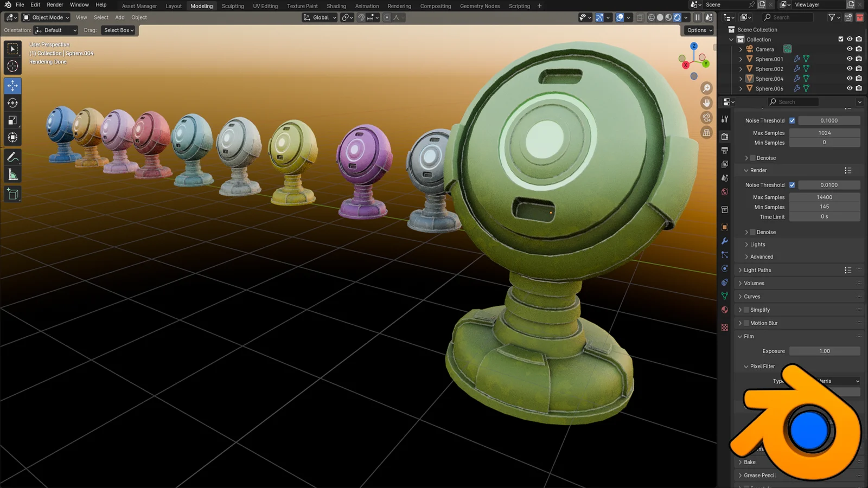Screen dimensions: 868x488
Task: Switch to solid viewport shading
Action: [660, 17]
